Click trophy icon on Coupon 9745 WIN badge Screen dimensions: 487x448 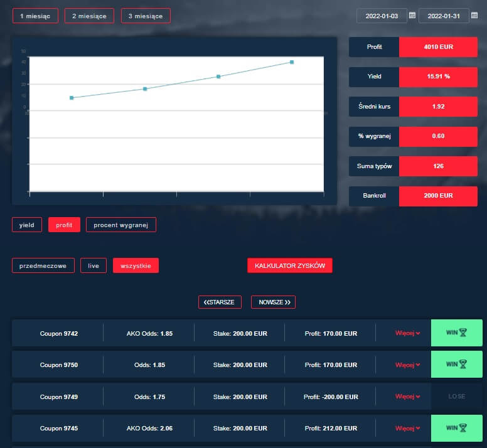(x=463, y=429)
